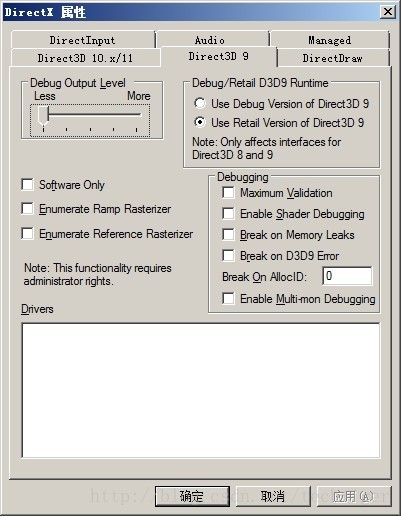Open the DirectDraw tab
The width and height of the screenshot is (401, 516).
(333, 58)
